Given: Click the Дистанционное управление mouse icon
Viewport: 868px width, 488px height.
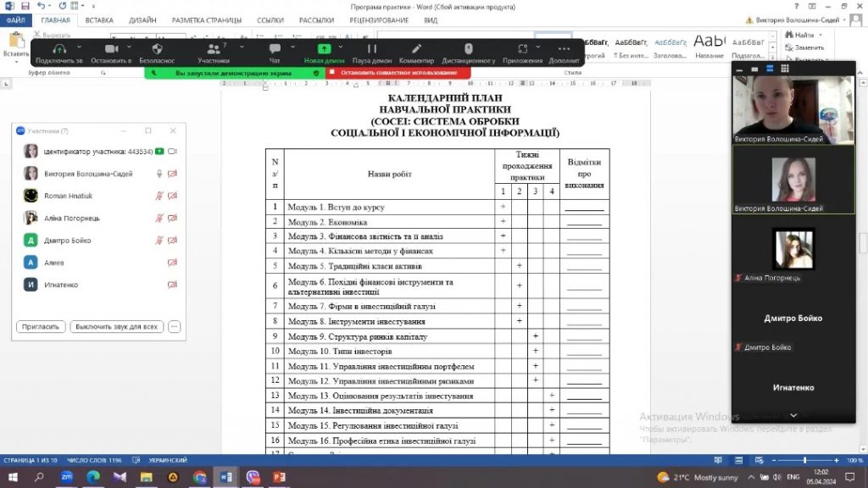Looking at the screenshot, I should [468, 49].
